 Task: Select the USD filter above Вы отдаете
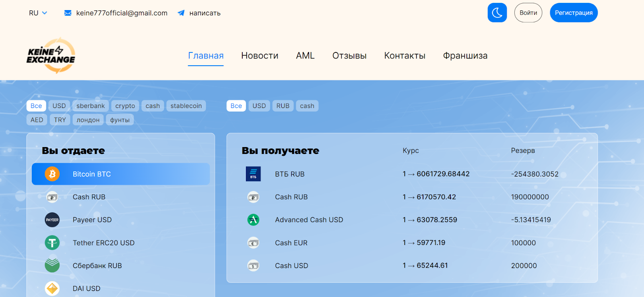59,106
